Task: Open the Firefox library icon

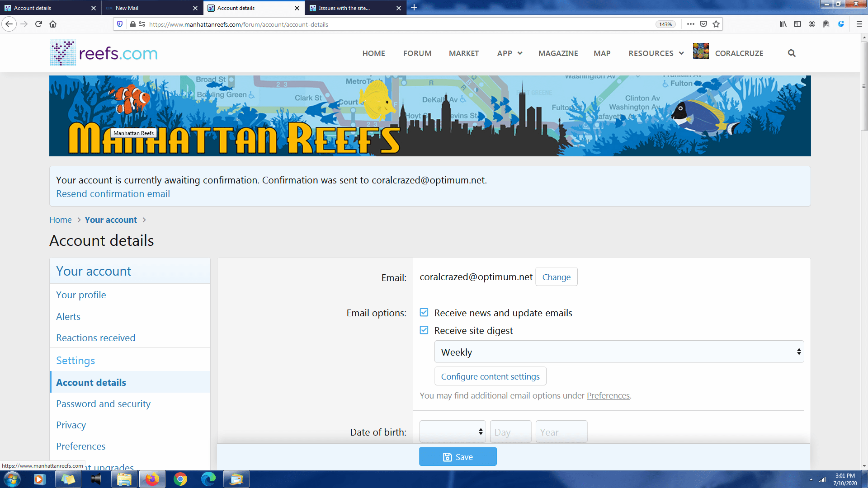Action: pos(783,24)
